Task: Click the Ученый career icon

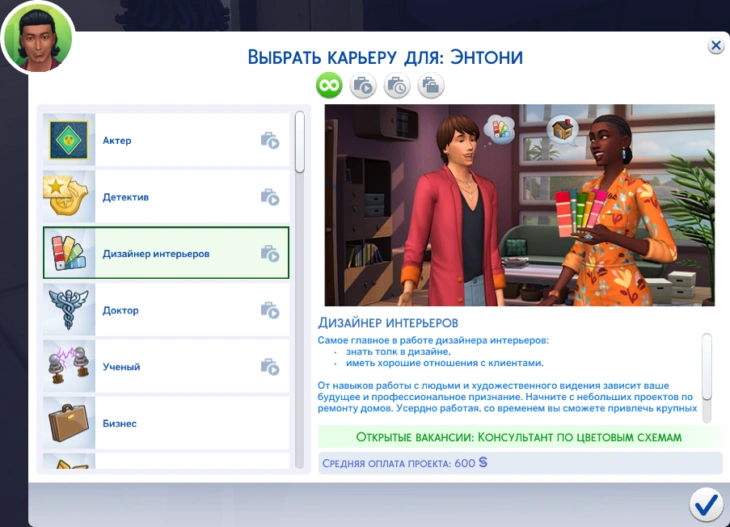Action: click(x=68, y=366)
